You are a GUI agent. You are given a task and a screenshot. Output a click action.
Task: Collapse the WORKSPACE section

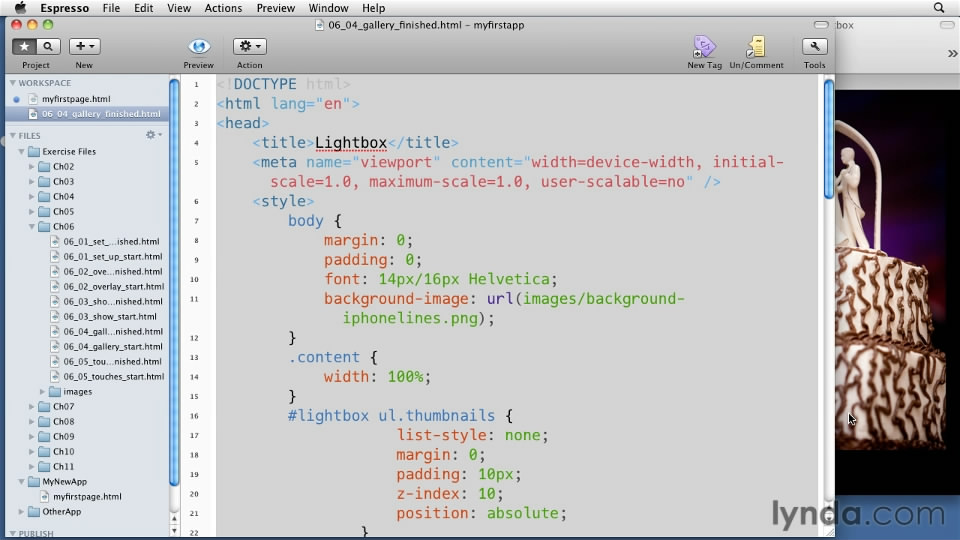(12, 83)
